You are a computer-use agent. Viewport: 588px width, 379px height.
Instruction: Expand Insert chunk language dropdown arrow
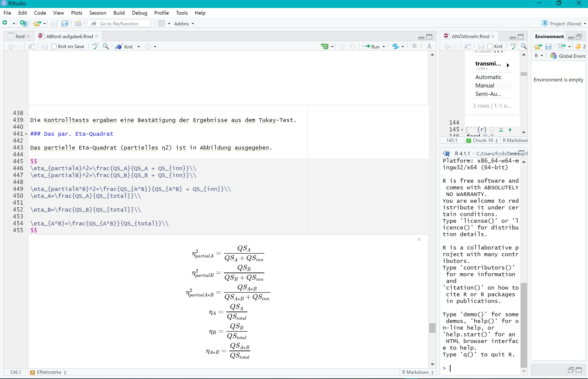pyautogui.click(x=332, y=47)
